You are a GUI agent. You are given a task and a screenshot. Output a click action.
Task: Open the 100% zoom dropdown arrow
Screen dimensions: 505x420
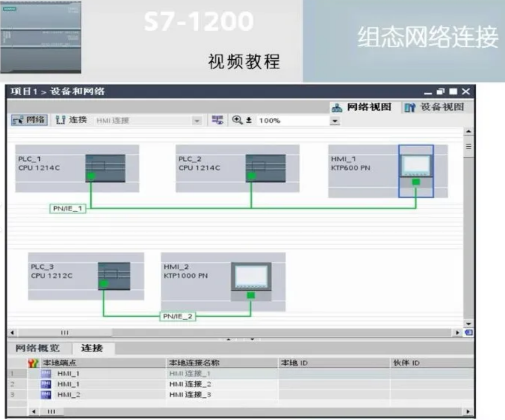point(335,121)
